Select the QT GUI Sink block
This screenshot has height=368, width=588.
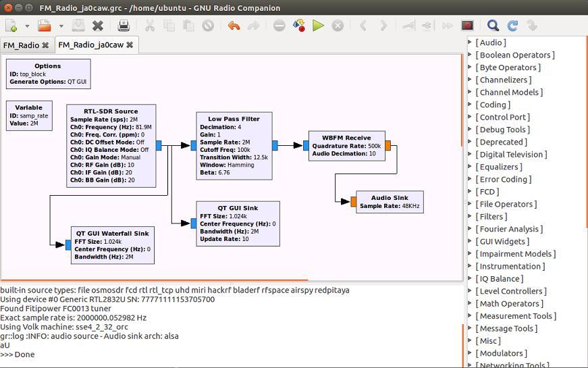tap(238, 224)
